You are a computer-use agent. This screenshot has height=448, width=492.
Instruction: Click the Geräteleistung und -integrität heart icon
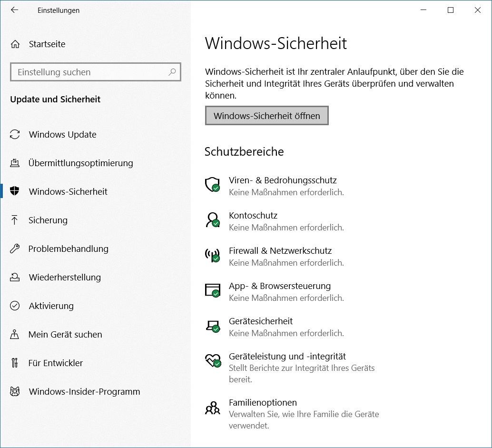point(212,360)
